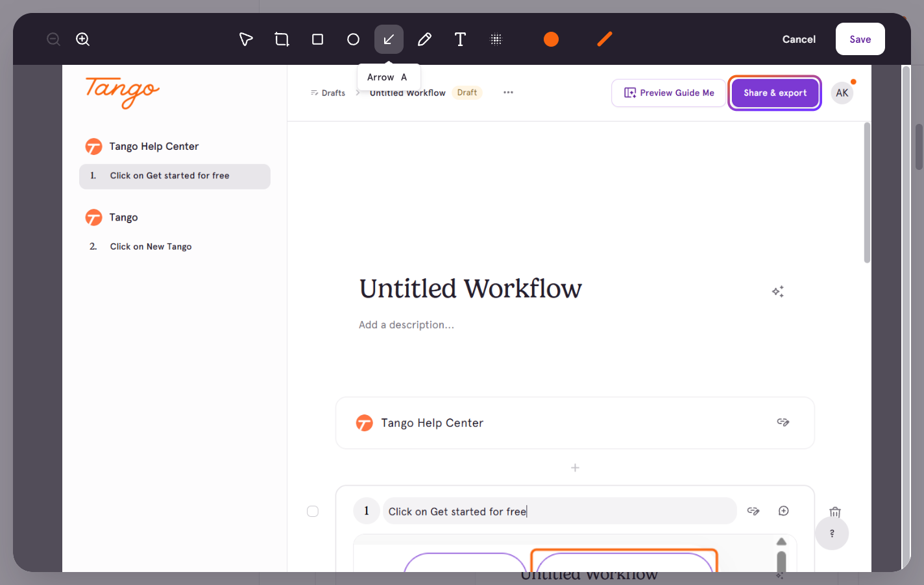Click the 'Add a description...' field
This screenshot has height=585, width=924.
coord(407,325)
